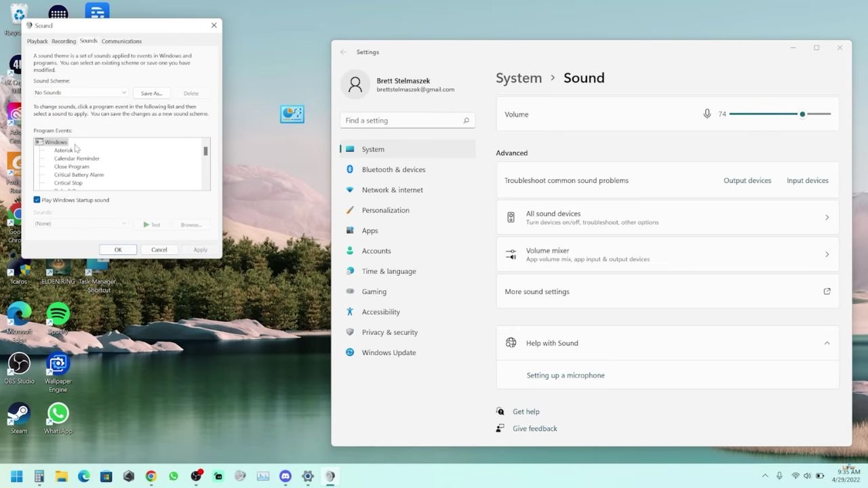The width and height of the screenshot is (868, 488).
Task: Click the microphone icon beside the Volume slider
Action: [x=707, y=114]
